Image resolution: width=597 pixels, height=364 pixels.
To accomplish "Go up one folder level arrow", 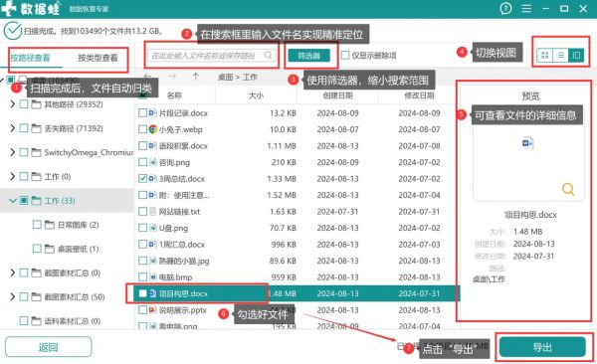I will pos(196,77).
